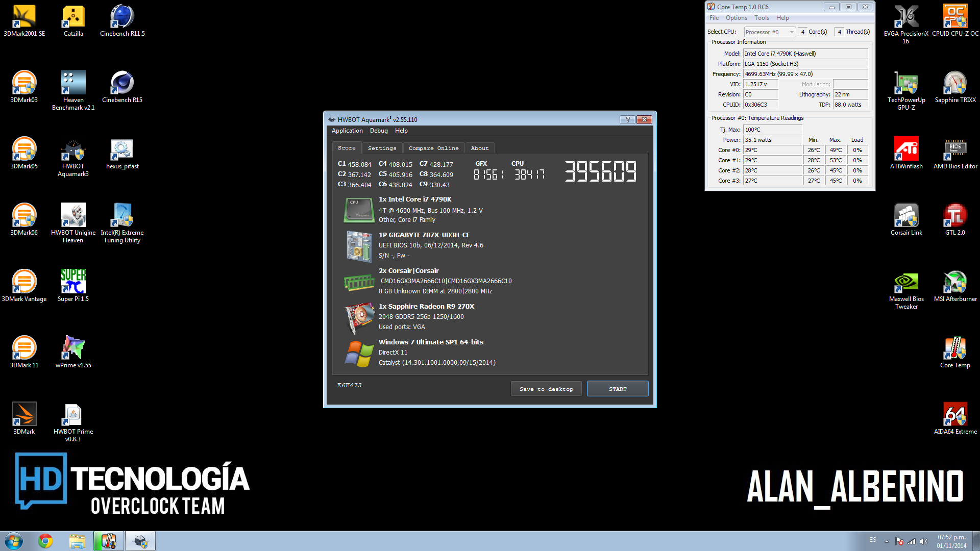Click the '1P GIGABYTE Z87X-UD3H-CF' text
The width and height of the screenshot is (980, 551).
pos(424,235)
